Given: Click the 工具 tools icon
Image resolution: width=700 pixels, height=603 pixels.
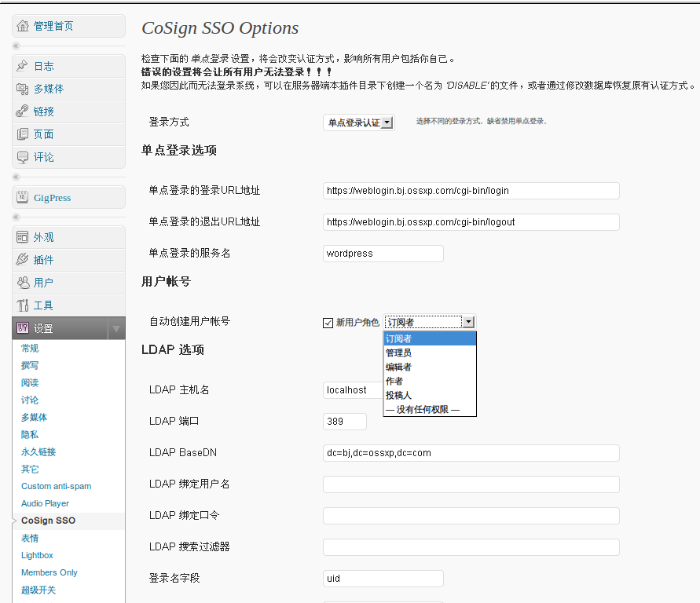Looking at the screenshot, I should 22,305.
